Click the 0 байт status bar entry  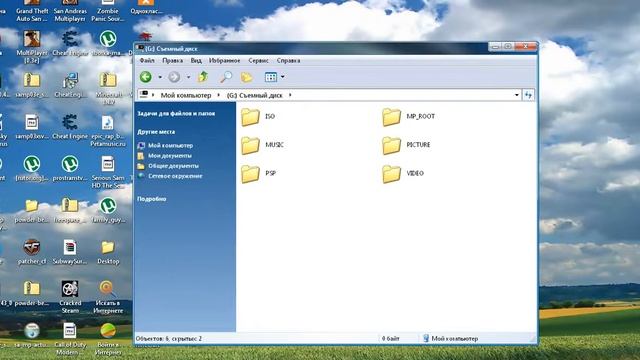[391, 338]
